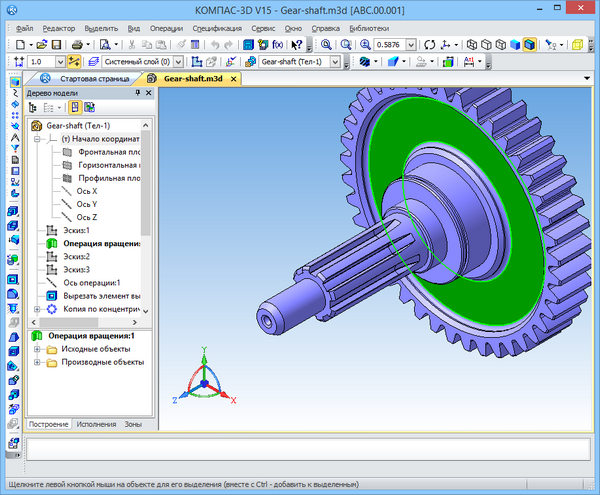Click the Save document icon
The width and height of the screenshot is (600, 495).
tap(57, 45)
